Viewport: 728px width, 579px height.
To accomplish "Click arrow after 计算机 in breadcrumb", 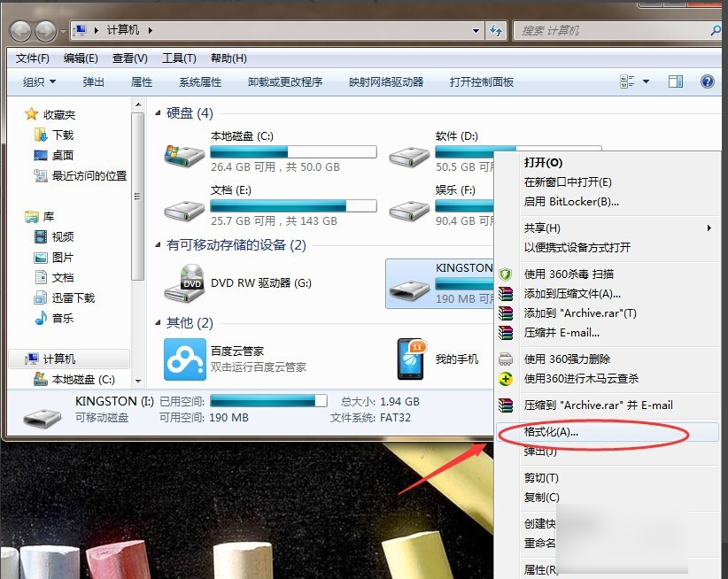I will point(151,30).
